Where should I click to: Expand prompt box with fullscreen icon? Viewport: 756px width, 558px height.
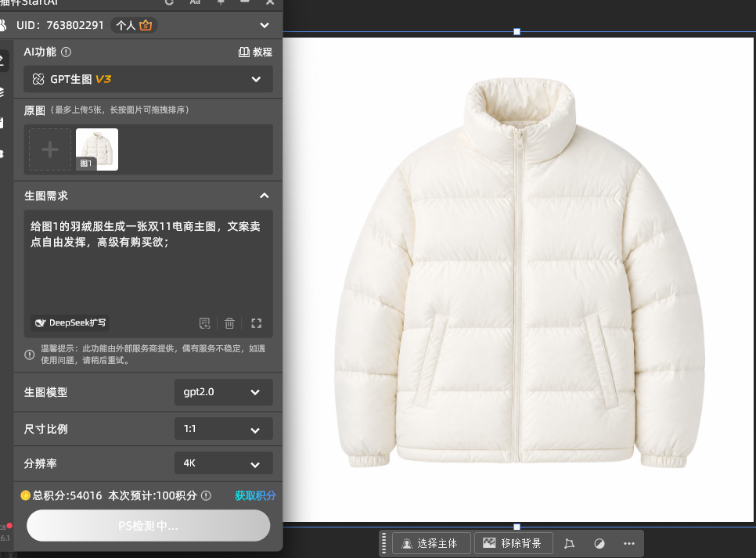tap(256, 323)
